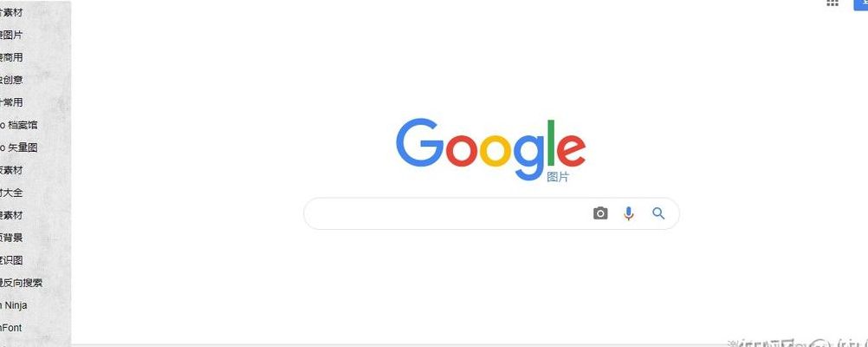
Task: Click the blue button in top-right corner
Action: pos(861,3)
